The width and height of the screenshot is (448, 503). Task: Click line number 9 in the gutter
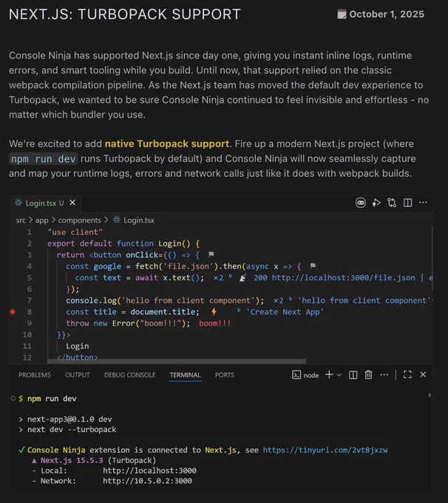[29, 323]
